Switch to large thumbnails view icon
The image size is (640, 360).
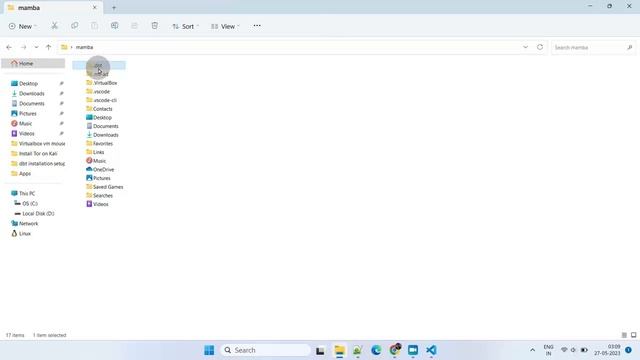pyautogui.click(x=633, y=335)
